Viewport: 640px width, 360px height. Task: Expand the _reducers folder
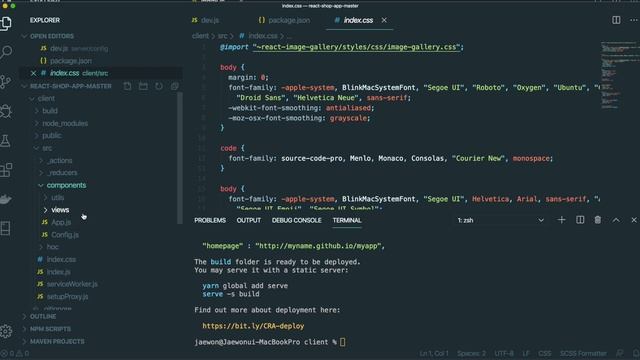coord(62,173)
